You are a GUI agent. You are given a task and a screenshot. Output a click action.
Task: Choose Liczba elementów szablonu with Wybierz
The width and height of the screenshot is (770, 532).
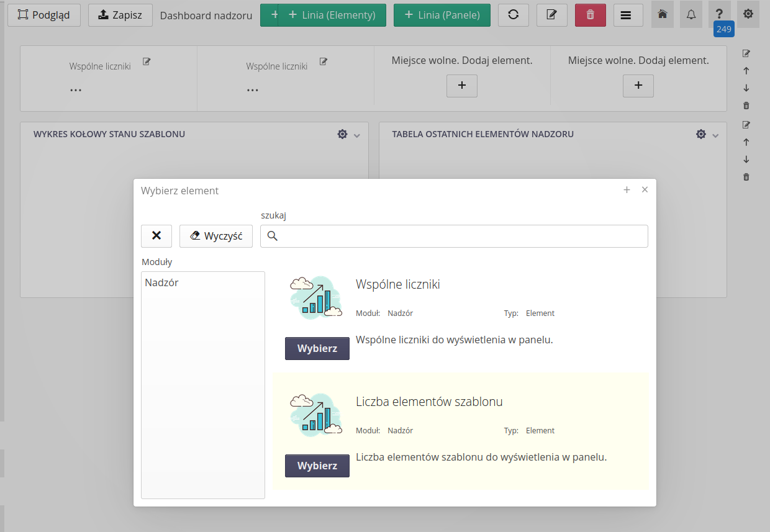click(317, 466)
